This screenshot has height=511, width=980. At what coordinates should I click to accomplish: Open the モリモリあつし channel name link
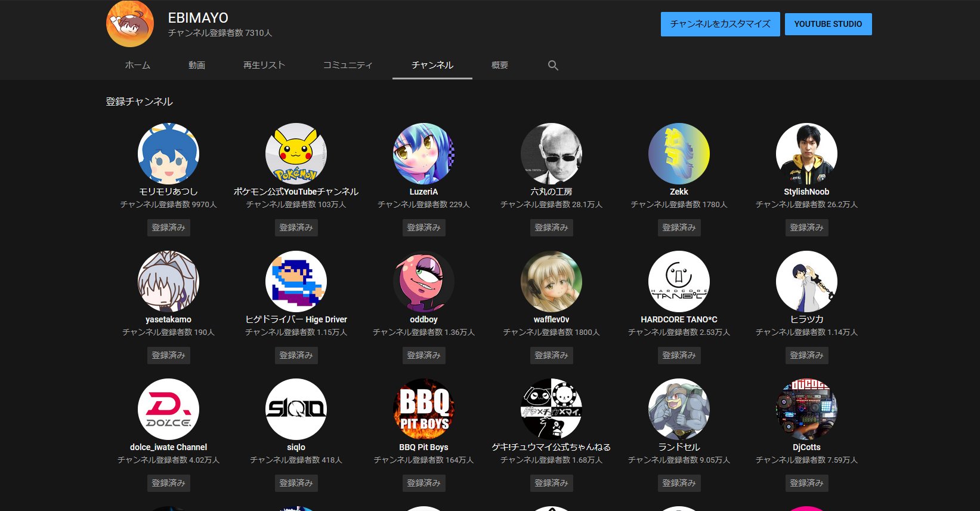pos(168,192)
